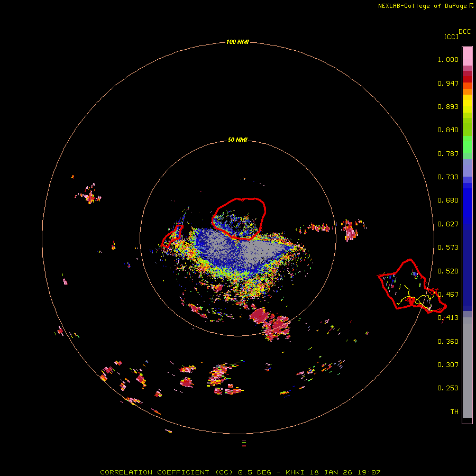Click the [CC] units label
The image size is (476, 476).
coord(452,36)
